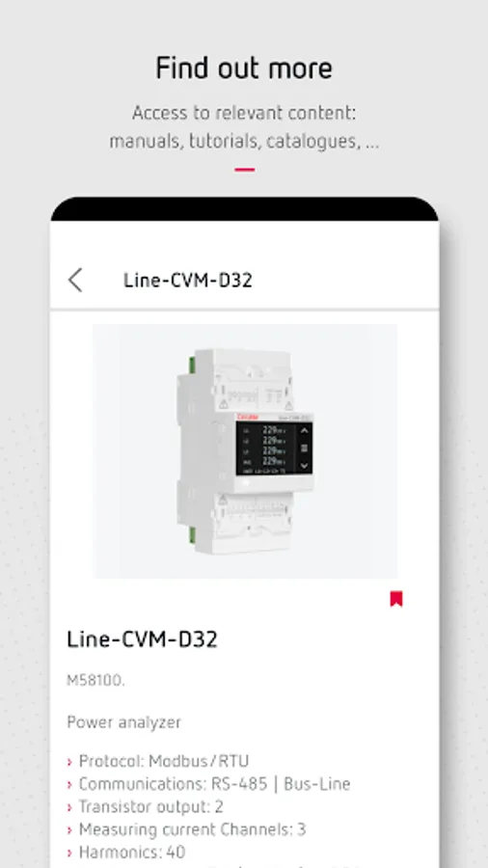Screen dimensions: 488x868
Task: Tap the menu icon on device display
Action: click(x=304, y=448)
